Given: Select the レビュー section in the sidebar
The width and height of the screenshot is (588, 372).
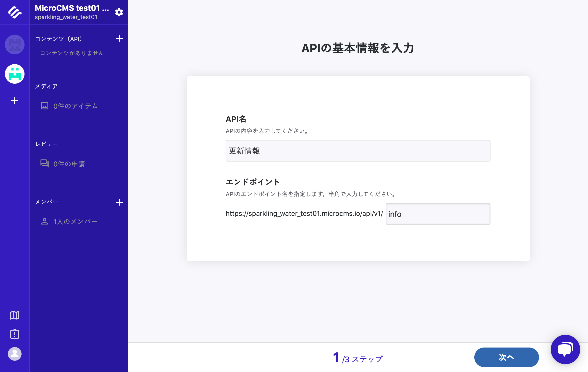Looking at the screenshot, I should coord(47,144).
